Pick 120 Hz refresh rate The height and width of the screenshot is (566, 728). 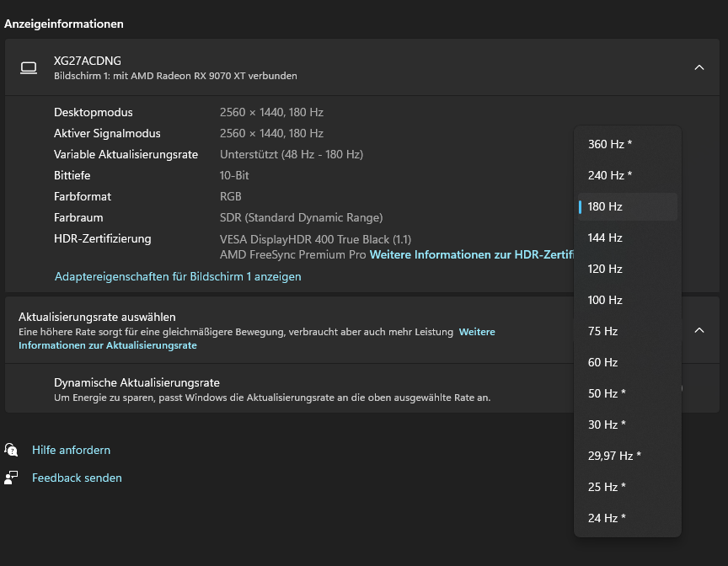pyautogui.click(x=605, y=269)
